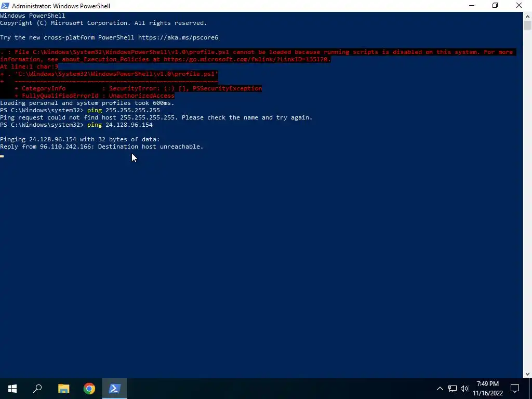This screenshot has width=532, height=399.
Task: Click the red 'PSSecurityException' error text
Action: pos(228,88)
